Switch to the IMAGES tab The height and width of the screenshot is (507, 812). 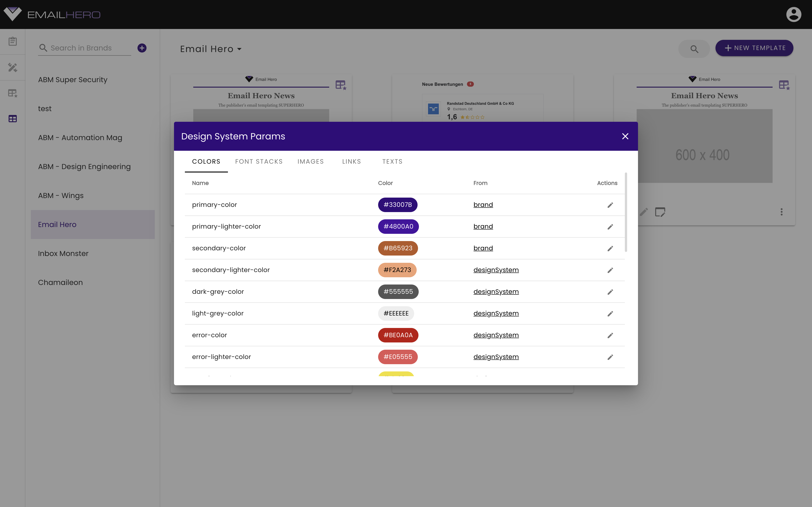pos(310,161)
